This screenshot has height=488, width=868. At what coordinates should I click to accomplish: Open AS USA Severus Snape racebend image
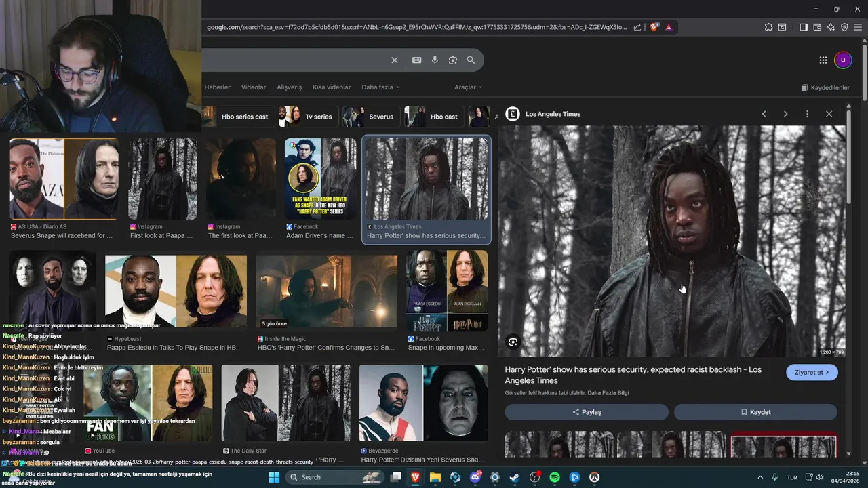tap(64, 179)
